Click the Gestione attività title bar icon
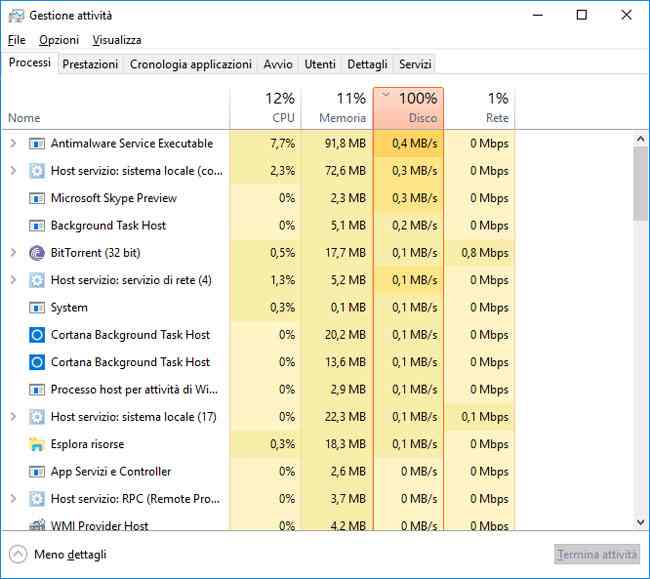Image resolution: width=650 pixels, height=579 pixels. [x=16, y=16]
